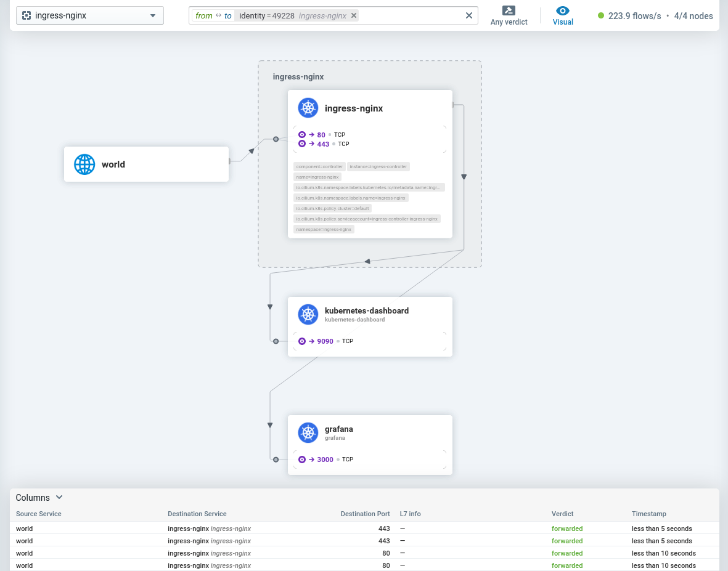This screenshot has height=571, width=728.
Task: Click the Verdict column header
Action: coord(562,514)
